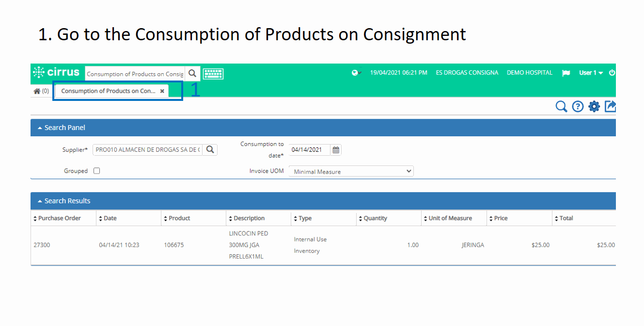
Task: Open help with the question mark icon
Action: pos(578,106)
